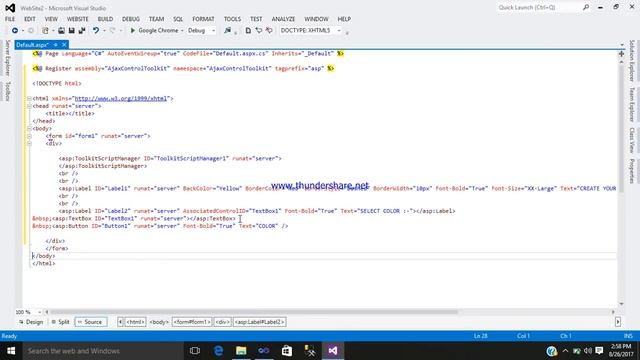This screenshot has width=640, height=360.
Task: Click the uncomment selection icon
Action: click(269, 31)
